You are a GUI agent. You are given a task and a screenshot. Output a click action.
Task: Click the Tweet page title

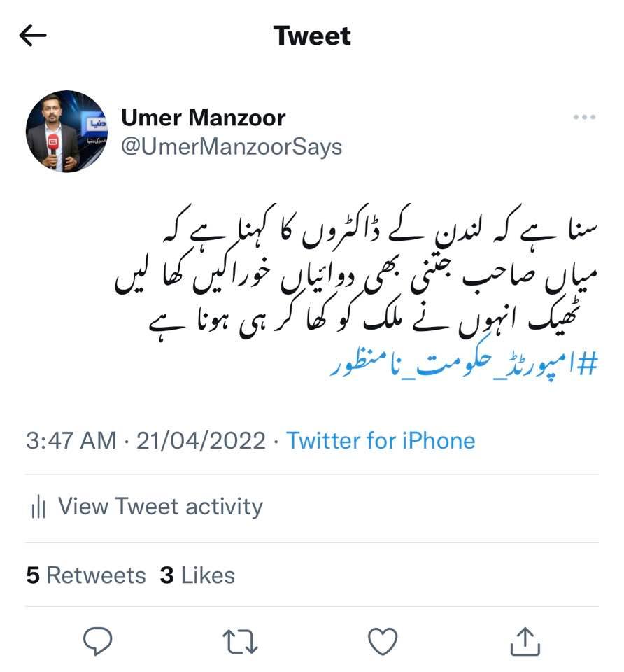click(x=312, y=36)
